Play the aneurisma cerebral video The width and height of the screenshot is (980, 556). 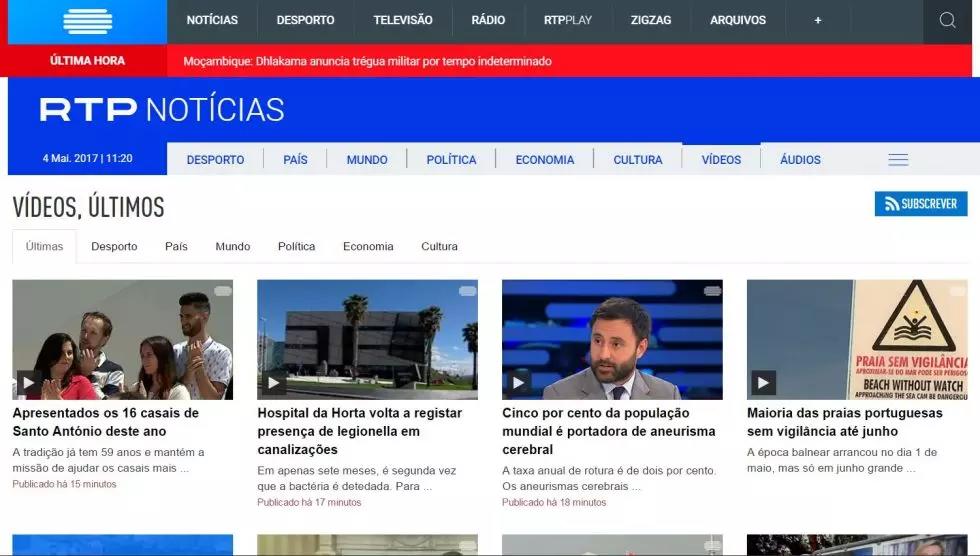pyautogui.click(x=518, y=382)
